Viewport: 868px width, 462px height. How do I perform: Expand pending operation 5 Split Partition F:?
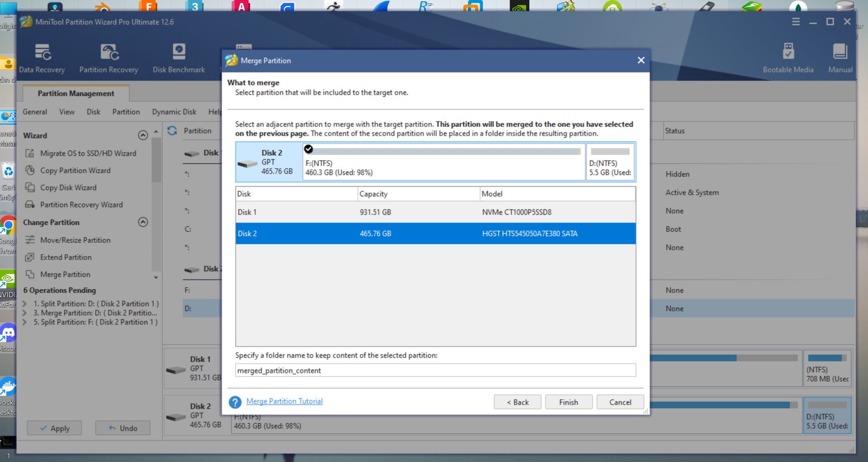point(25,322)
